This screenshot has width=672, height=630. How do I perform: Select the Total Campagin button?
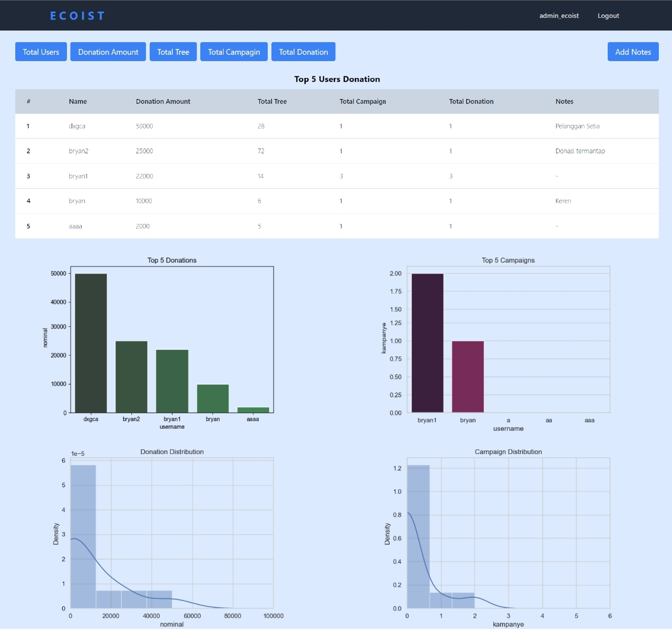point(234,52)
